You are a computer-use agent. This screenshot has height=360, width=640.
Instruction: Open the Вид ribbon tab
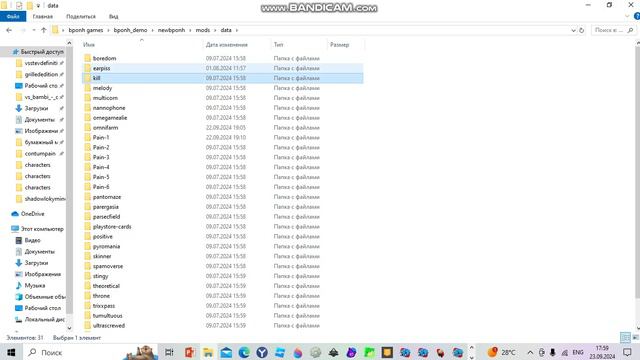point(113,16)
